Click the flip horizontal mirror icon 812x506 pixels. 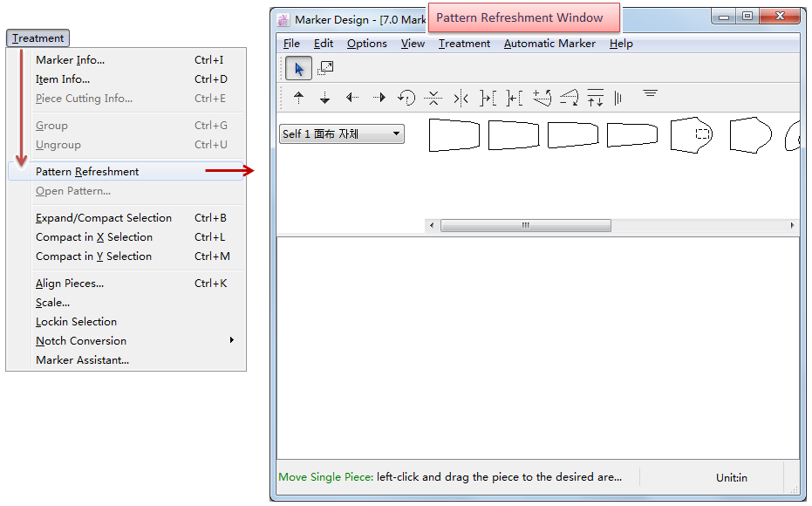461,98
